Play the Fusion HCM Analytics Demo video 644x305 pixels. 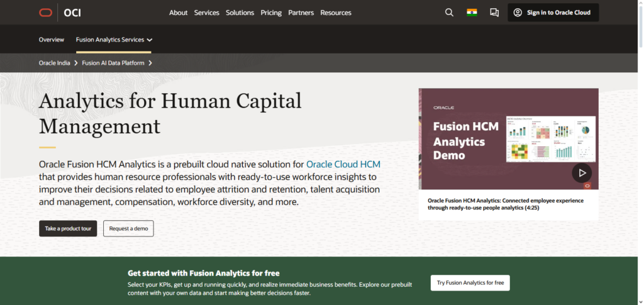pos(582,173)
